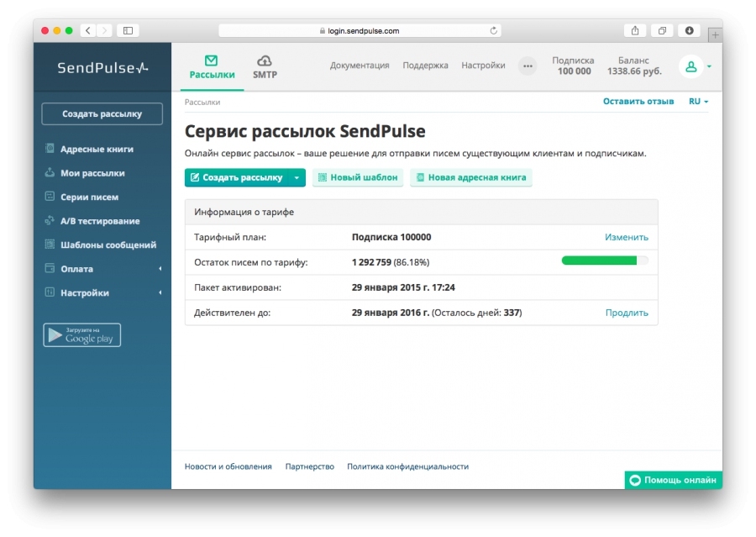This screenshot has width=756, height=537.
Task: Click the remaining emails progress bar
Action: (605, 261)
